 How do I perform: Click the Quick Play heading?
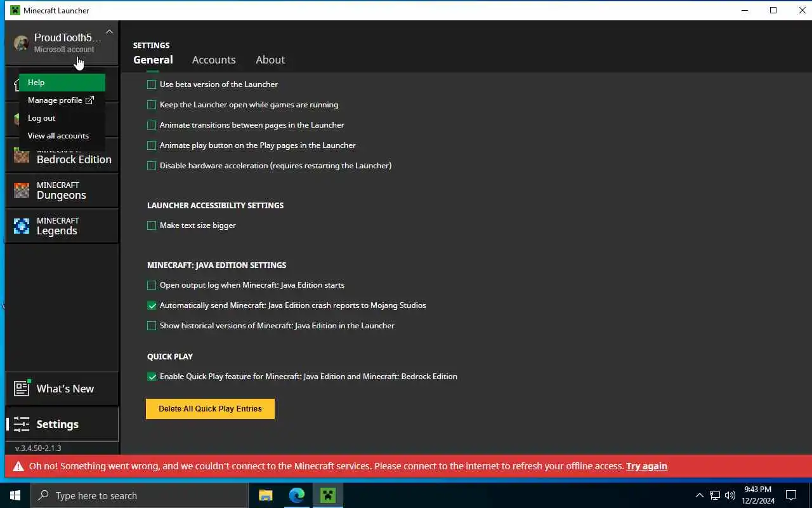click(170, 357)
